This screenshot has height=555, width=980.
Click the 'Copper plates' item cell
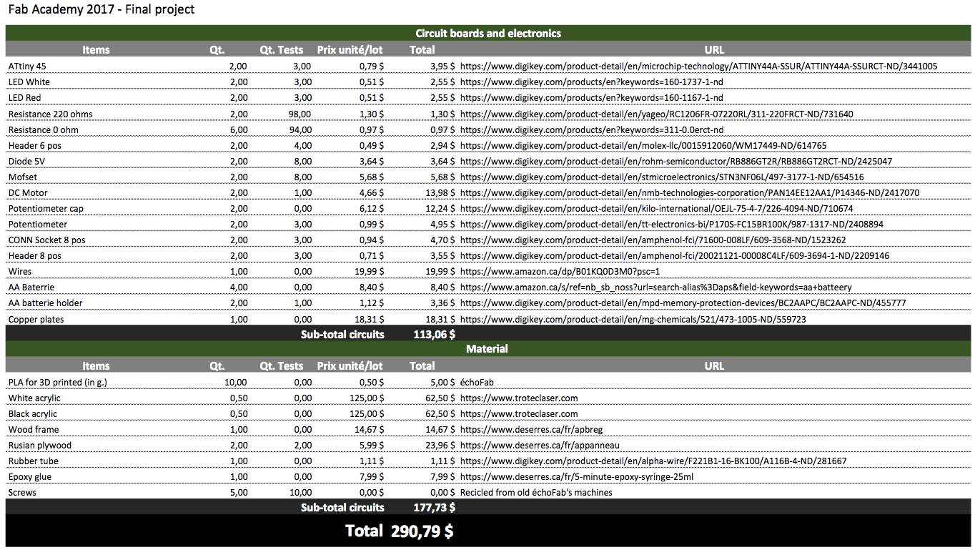coord(36,320)
